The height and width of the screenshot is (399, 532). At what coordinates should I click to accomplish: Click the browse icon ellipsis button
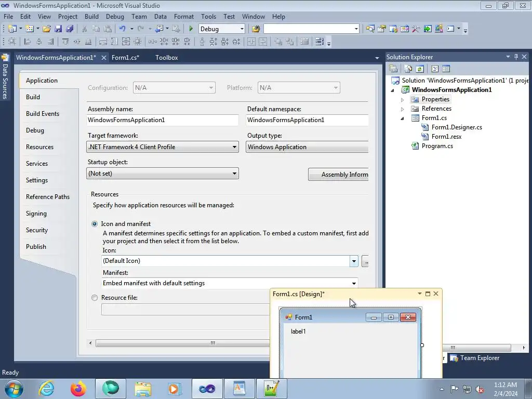coord(365,261)
